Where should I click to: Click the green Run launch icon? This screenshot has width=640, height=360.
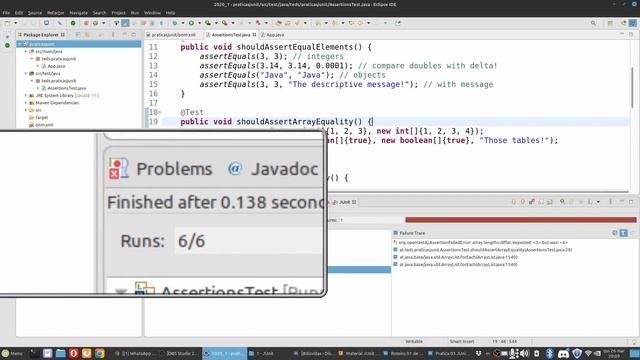coord(191,23)
